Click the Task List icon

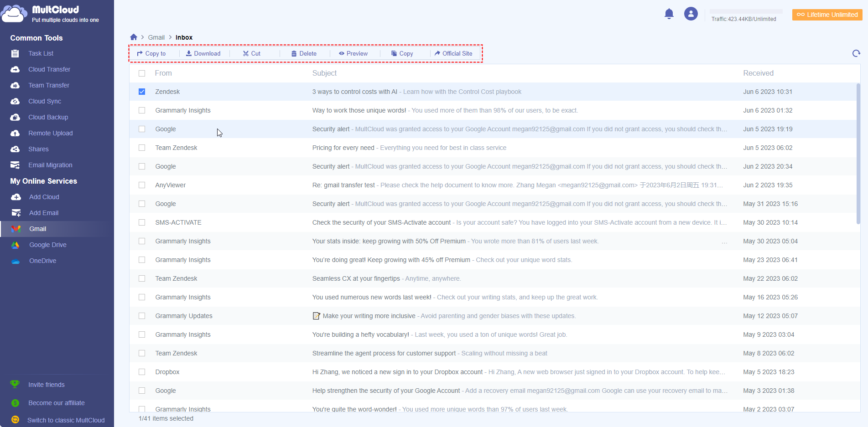coord(15,53)
